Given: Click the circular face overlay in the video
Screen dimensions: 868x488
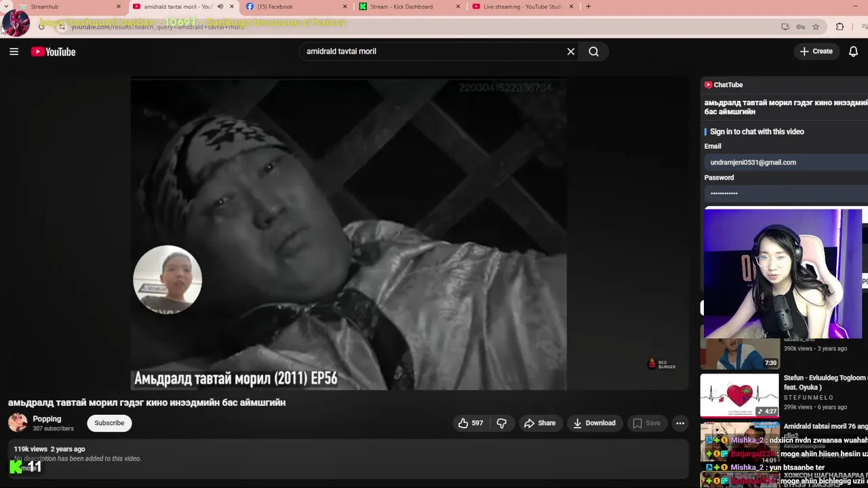Looking at the screenshot, I should [167, 279].
